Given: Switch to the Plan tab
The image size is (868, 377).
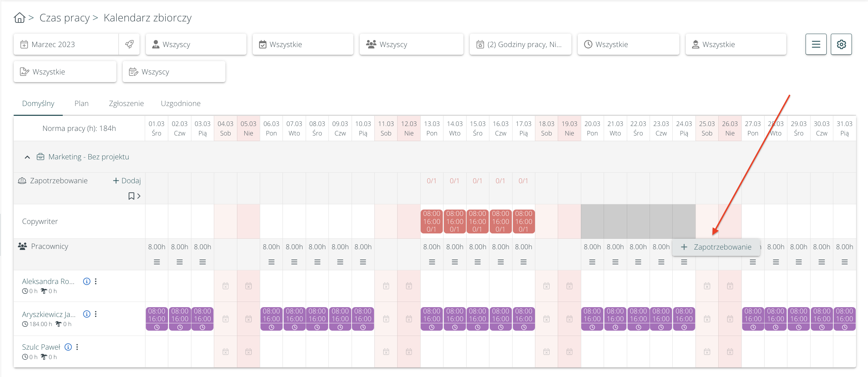Looking at the screenshot, I should pos(81,103).
